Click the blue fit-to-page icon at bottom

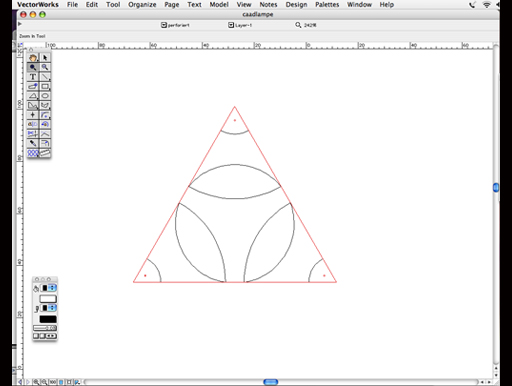pos(61,382)
